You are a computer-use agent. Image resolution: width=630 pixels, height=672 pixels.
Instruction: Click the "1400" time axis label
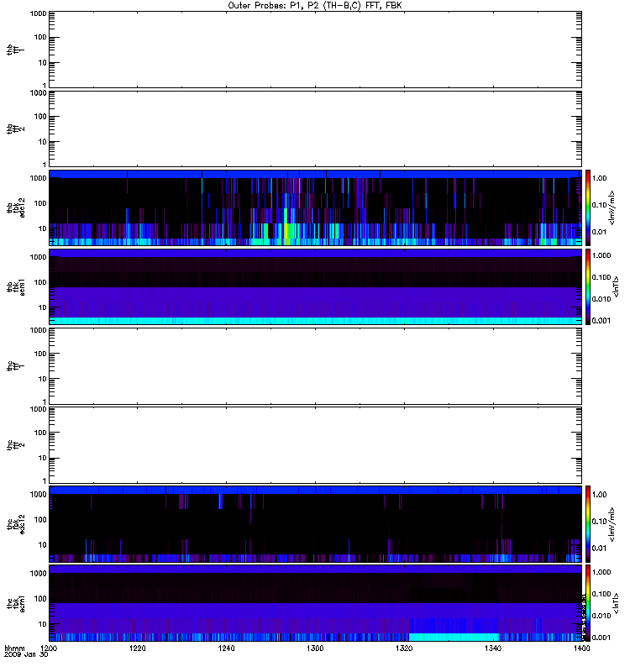pyautogui.click(x=581, y=648)
